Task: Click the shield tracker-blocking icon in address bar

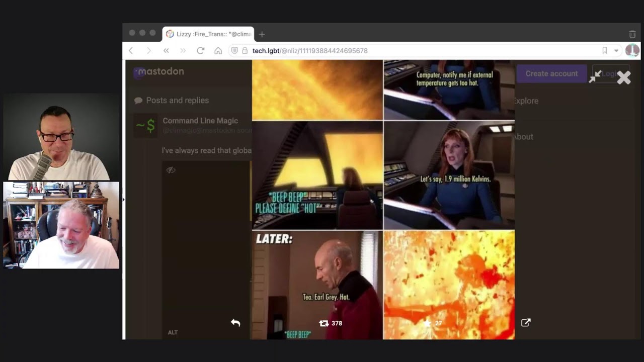Action: point(234,51)
